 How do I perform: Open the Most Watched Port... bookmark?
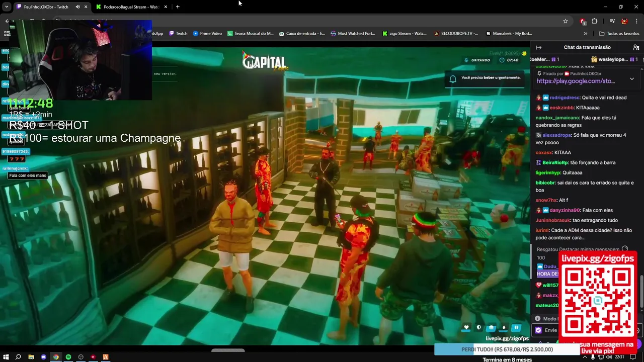click(353, 34)
